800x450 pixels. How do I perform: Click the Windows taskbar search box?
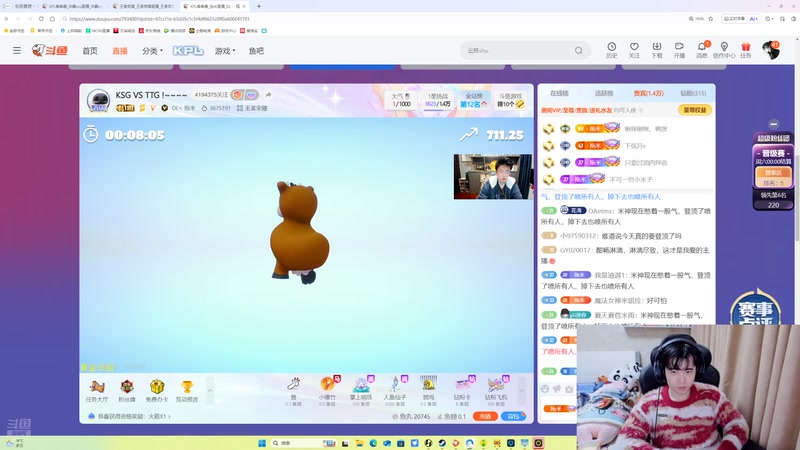click(x=303, y=443)
